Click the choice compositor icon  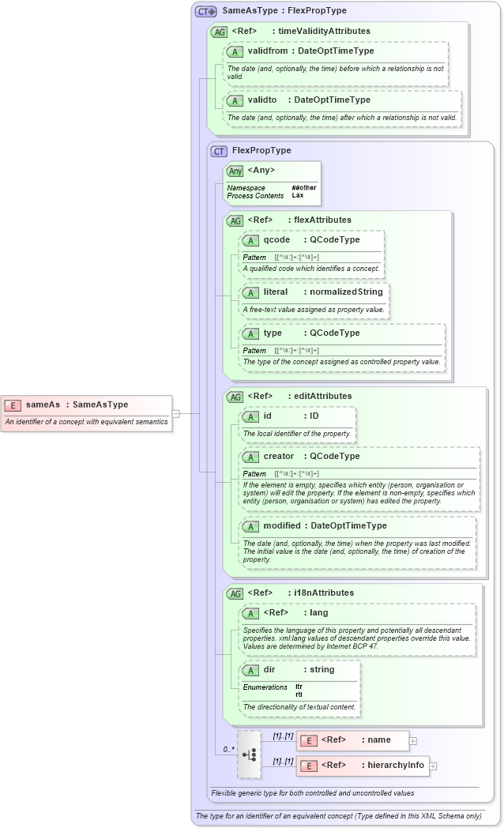click(x=249, y=755)
